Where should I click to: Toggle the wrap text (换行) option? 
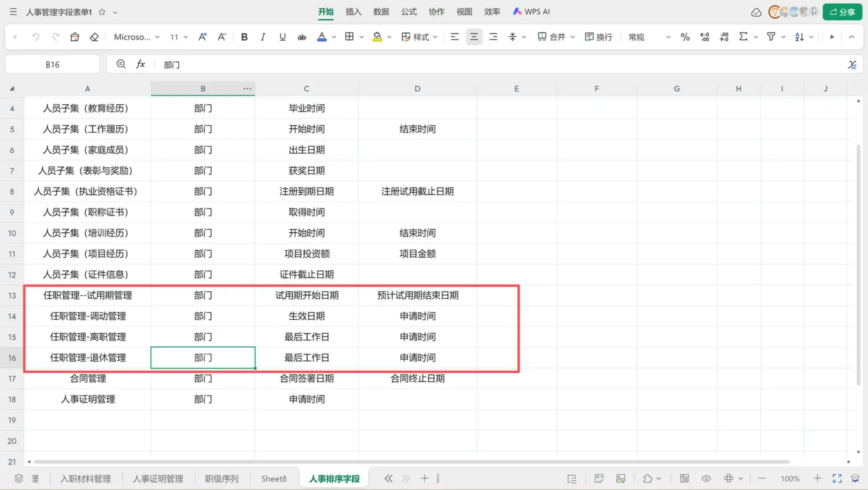tap(599, 37)
